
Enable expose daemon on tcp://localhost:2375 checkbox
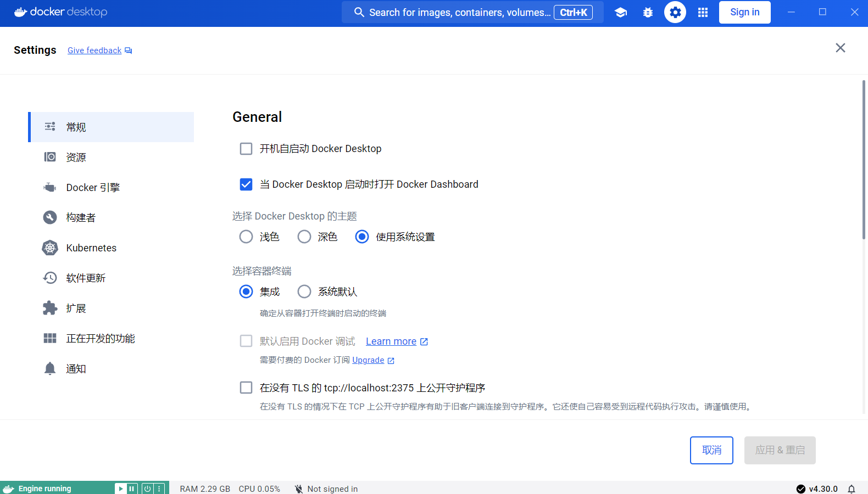pyautogui.click(x=246, y=388)
